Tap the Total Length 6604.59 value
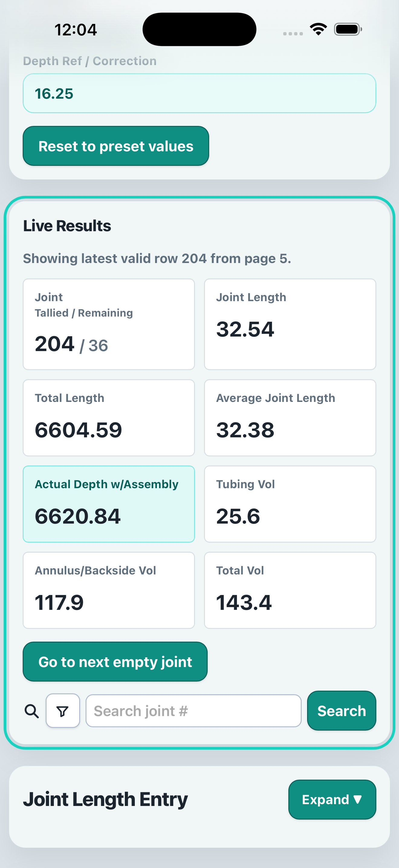 [78, 430]
